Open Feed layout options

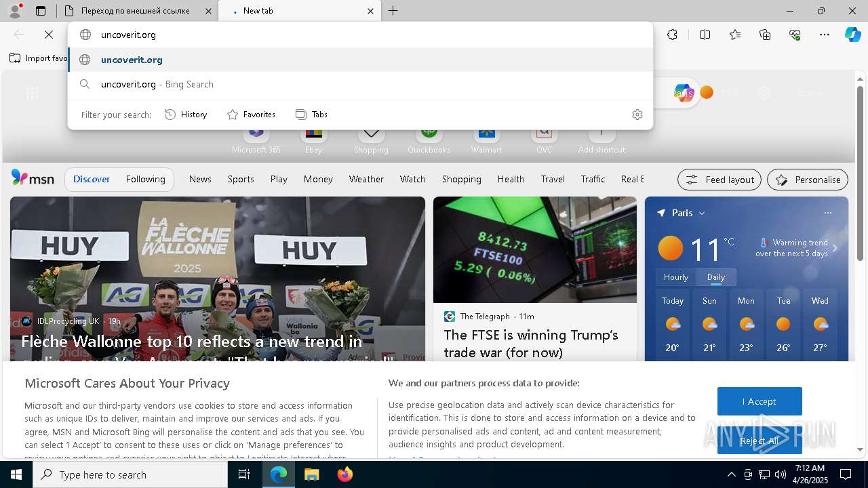pos(719,180)
